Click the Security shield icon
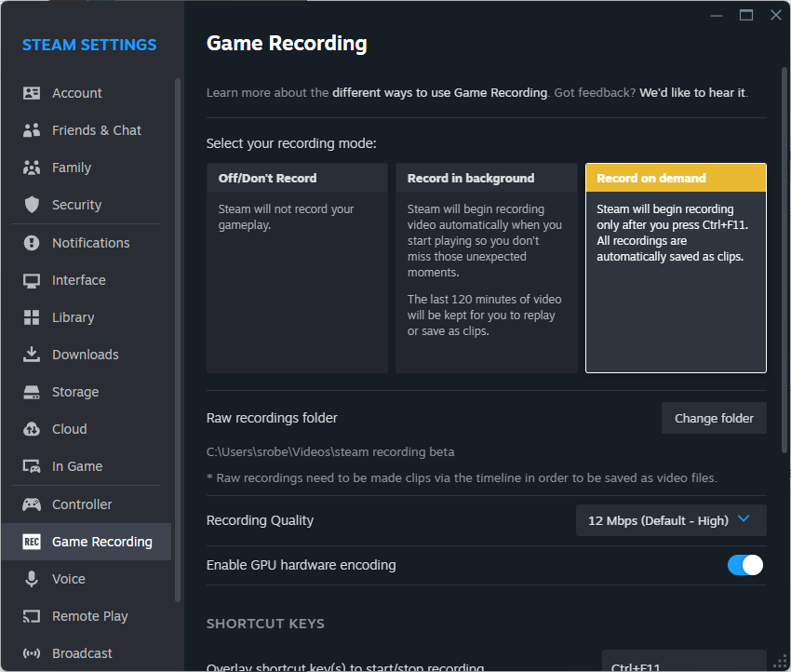 32,204
